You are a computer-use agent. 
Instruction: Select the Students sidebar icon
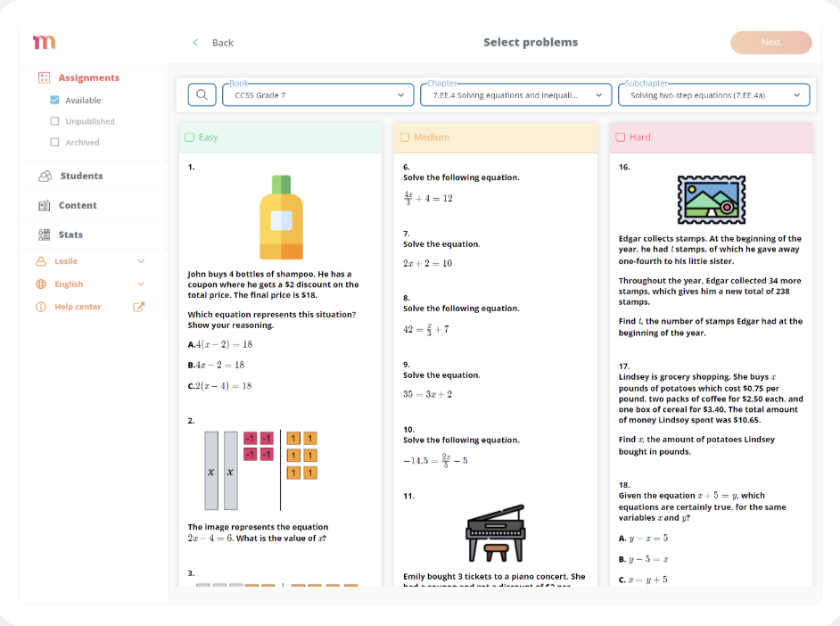(x=44, y=176)
